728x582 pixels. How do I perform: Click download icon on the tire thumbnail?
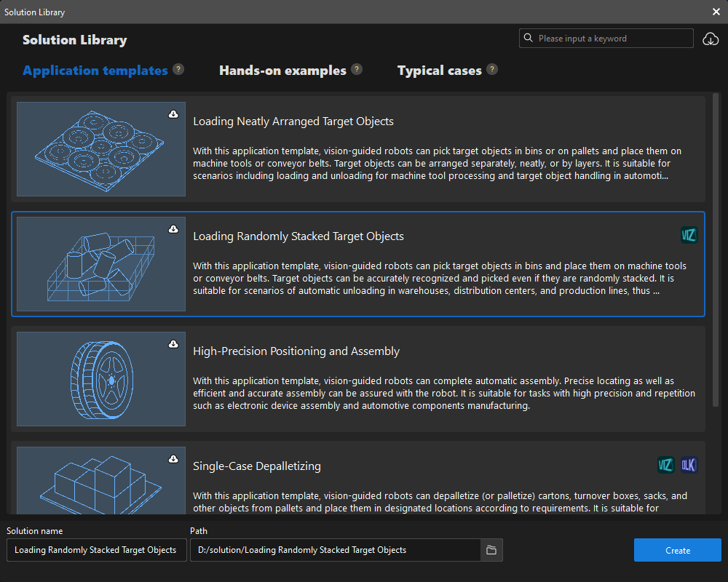click(x=173, y=344)
